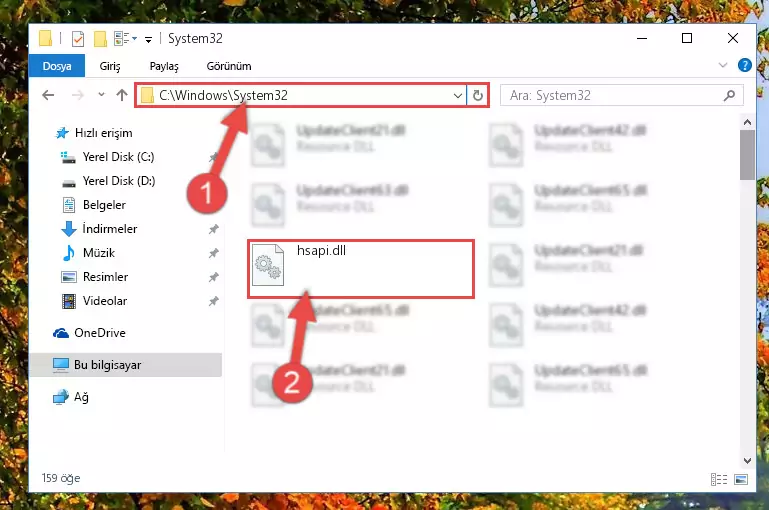Minimize the System32 window
Viewport: 769px width, 510px height.
pos(642,38)
